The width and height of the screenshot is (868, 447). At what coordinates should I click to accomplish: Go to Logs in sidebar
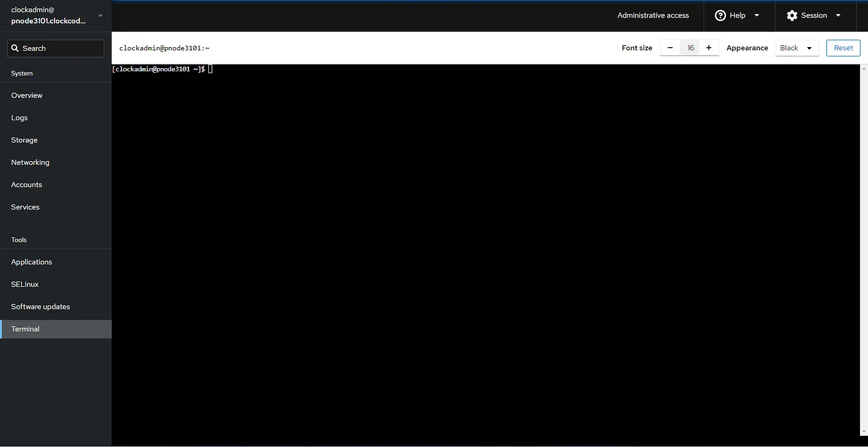(56, 118)
